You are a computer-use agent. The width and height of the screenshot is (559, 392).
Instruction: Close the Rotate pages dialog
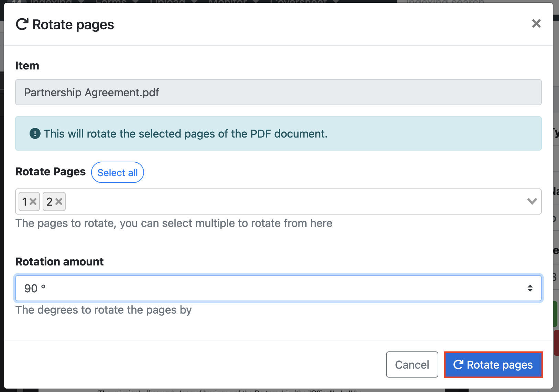point(536,23)
